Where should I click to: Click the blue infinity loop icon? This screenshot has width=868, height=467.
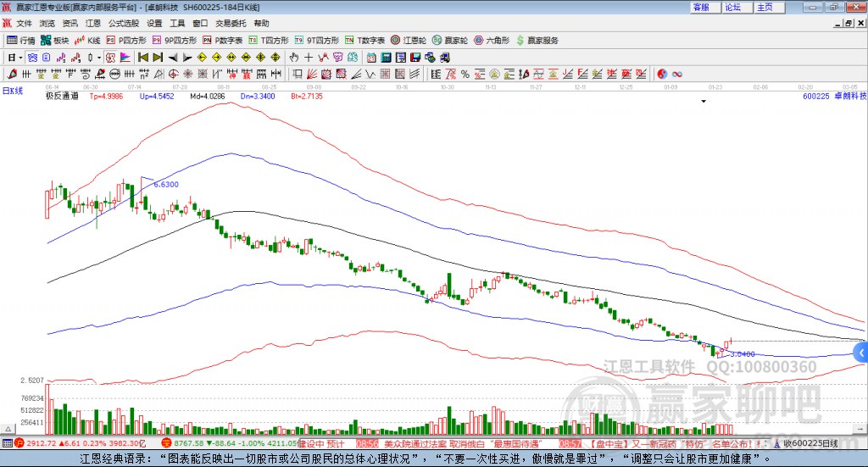(x=677, y=74)
